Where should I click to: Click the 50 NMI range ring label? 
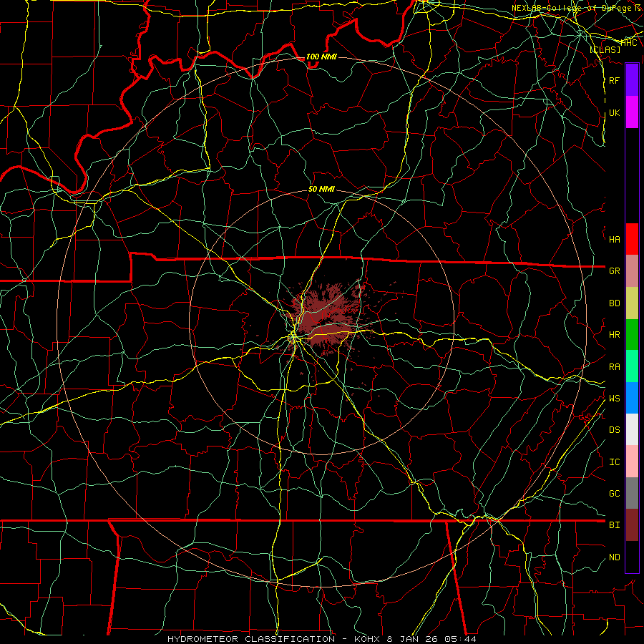321,189
